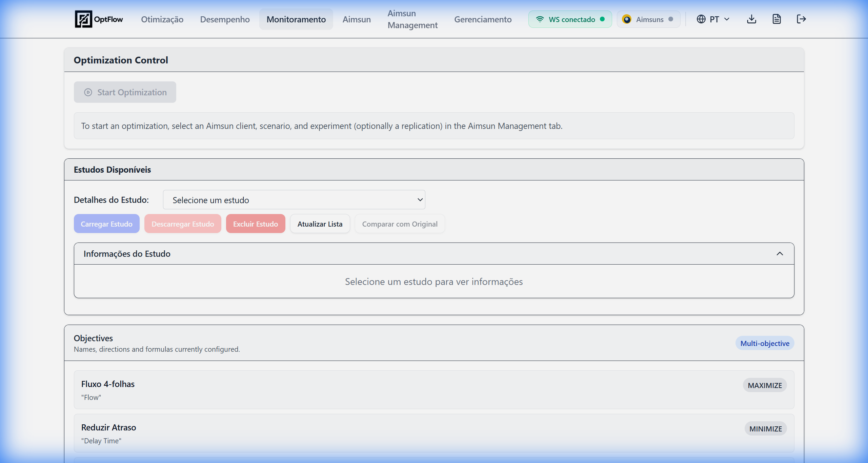Click the OptFlow logo icon

click(83, 19)
